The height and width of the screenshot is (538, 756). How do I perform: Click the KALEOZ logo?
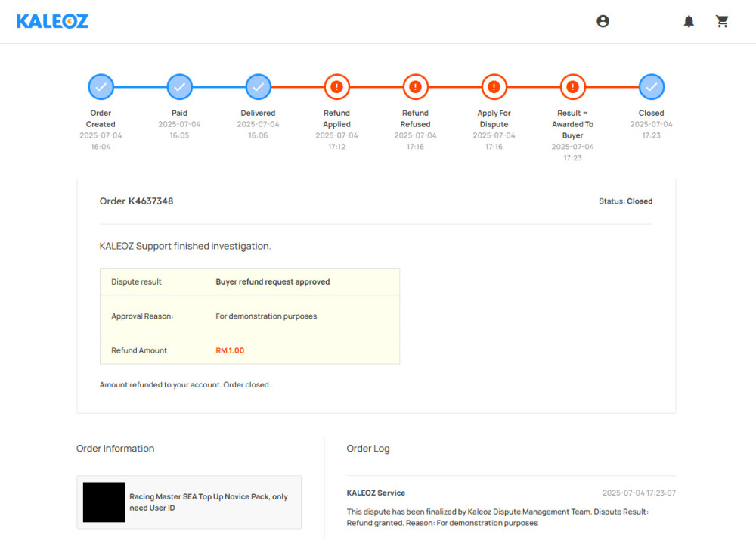[52, 21]
